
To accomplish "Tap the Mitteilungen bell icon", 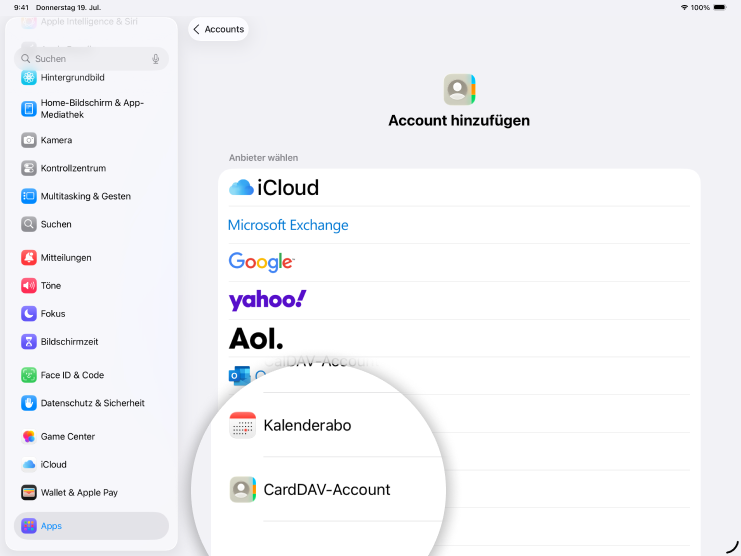I will (x=29, y=257).
